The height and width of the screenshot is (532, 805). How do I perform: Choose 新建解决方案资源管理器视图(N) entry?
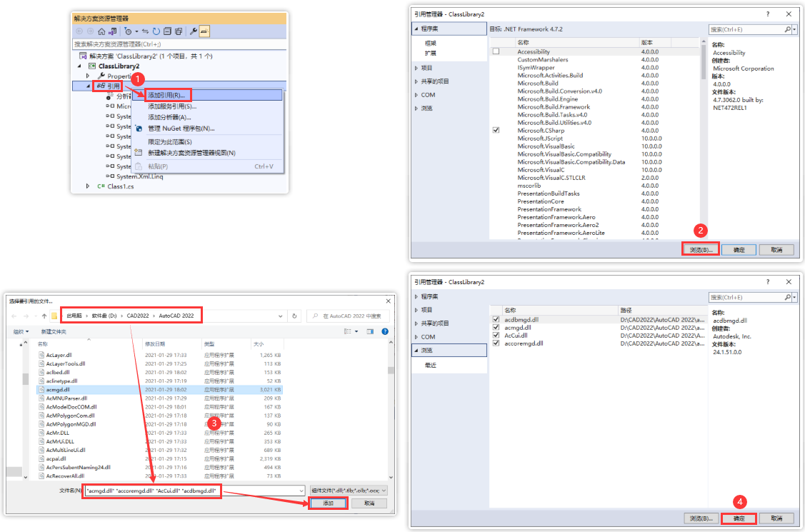click(208, 153)
